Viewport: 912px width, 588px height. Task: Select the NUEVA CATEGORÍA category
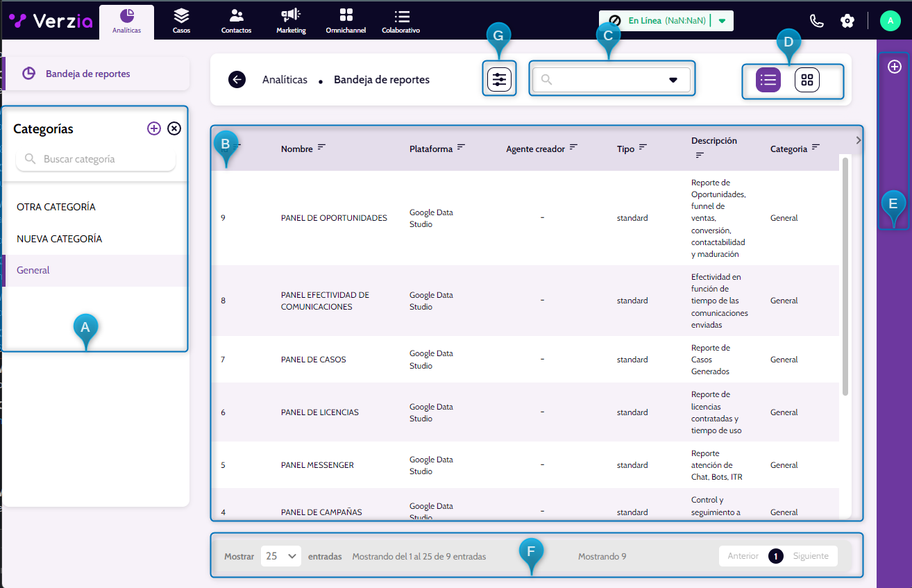pyautogui.click(x=60, y=239)
